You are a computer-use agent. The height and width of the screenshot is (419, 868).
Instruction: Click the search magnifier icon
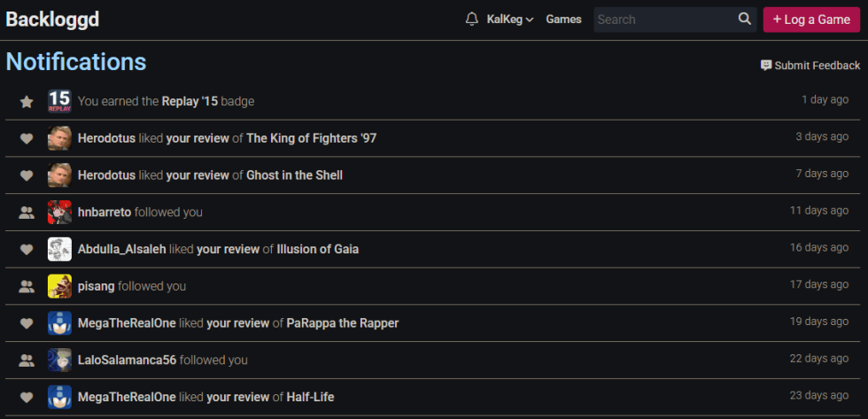click(745, 19)
